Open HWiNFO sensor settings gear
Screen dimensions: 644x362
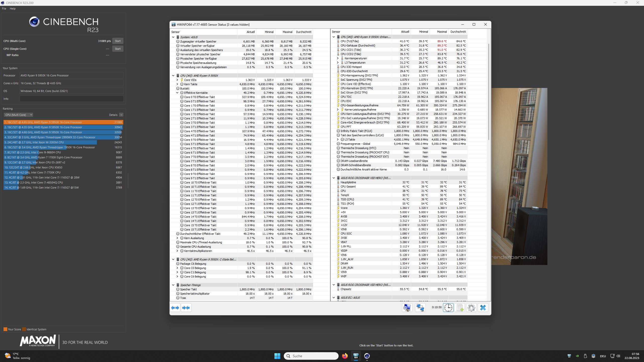pos(471,307)
